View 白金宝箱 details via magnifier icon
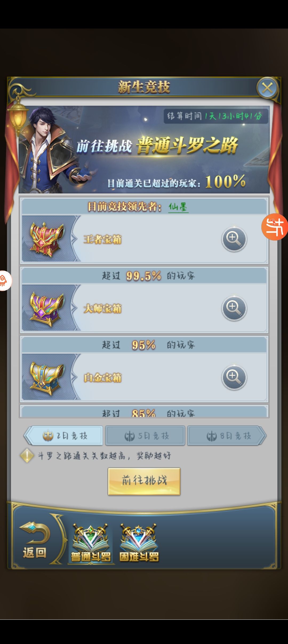Image resolution: width=288 pixels, height=644 pixels. 234,377
